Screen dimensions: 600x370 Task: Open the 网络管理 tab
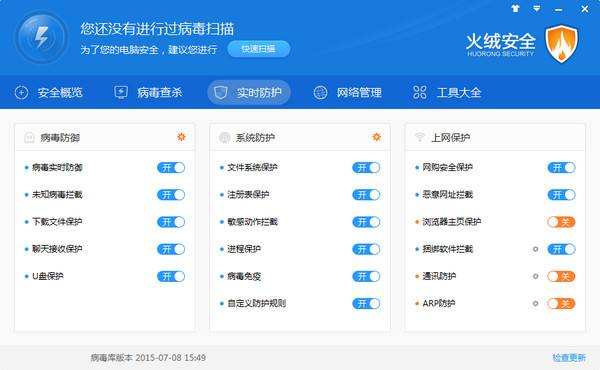coord(347,92)
